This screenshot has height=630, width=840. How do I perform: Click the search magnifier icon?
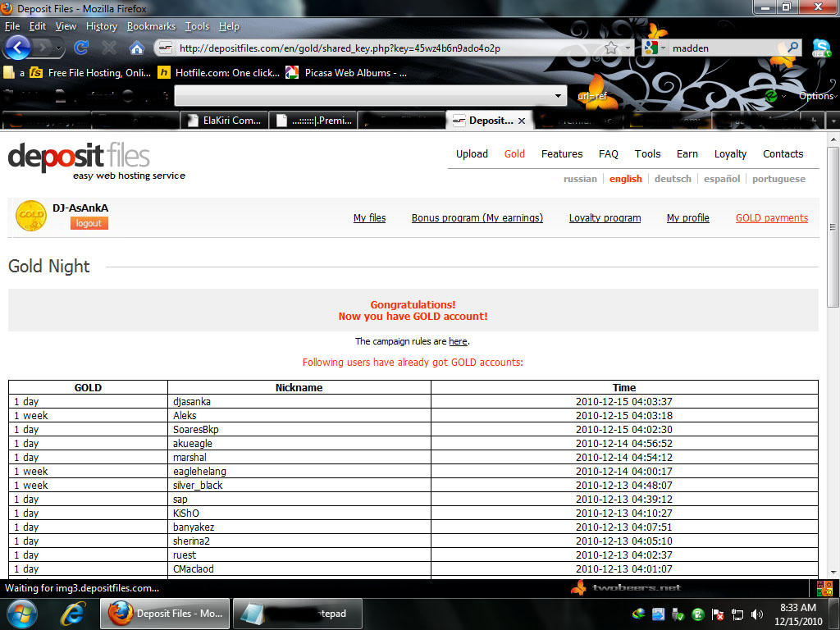pyautogui.click(x=793, y=48)
